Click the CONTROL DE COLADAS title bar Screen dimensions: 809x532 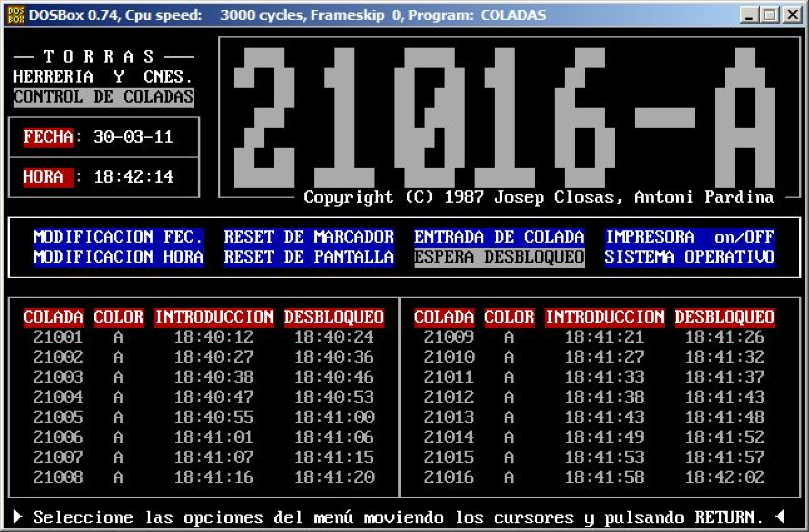(104, 97)
